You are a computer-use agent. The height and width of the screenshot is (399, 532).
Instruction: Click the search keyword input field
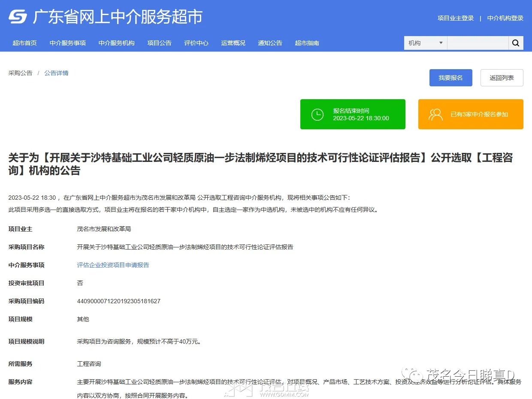(478, 43)
